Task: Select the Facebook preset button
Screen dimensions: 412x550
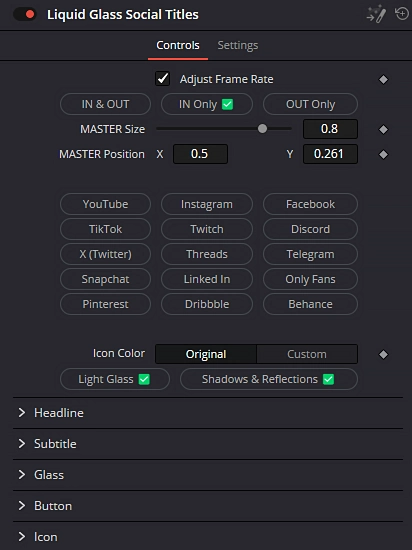Action: [x=310, y=204]
